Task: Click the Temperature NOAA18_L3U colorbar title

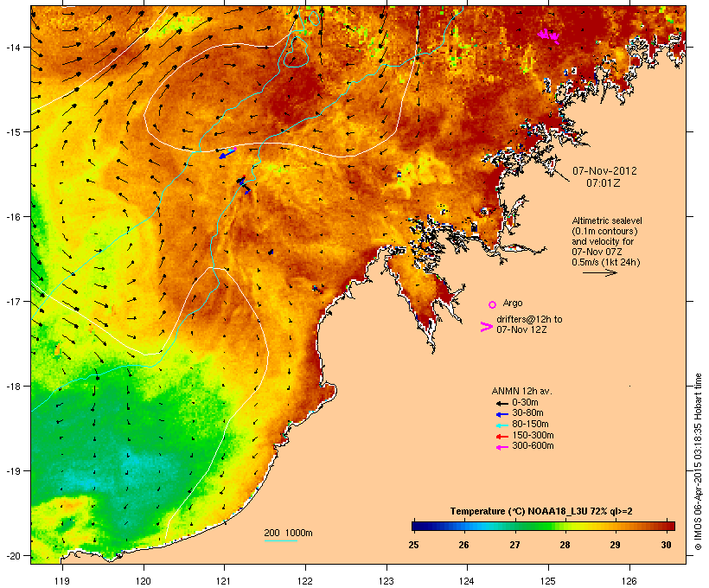Action: (x=541, y=511)
